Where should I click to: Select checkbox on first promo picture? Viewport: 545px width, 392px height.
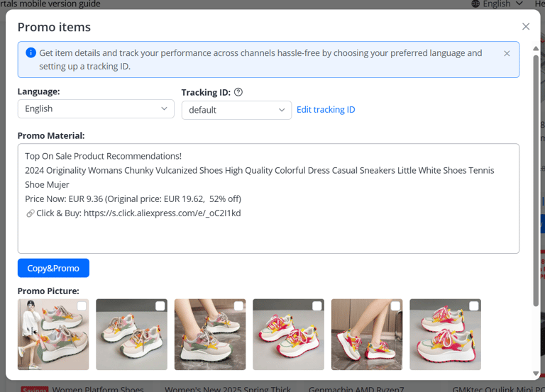[82, 306]
